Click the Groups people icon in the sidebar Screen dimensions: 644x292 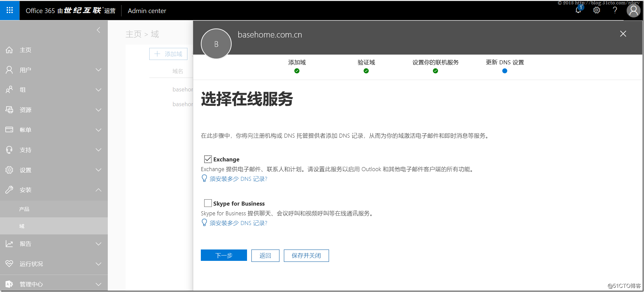(x=9, y=90)
